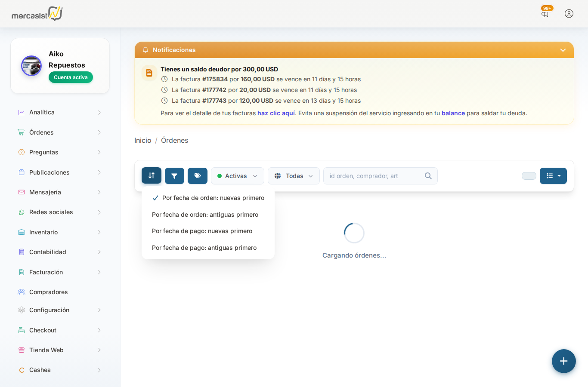Select sort by order date: oldest first
This screenshot has height=387, width=588.
coord(205,215)
